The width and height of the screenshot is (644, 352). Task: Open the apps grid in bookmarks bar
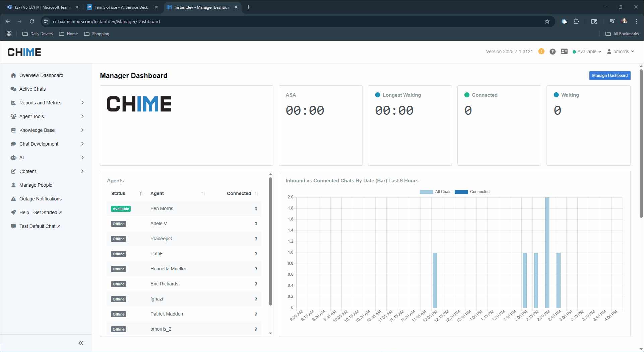[x=9, y=34]
